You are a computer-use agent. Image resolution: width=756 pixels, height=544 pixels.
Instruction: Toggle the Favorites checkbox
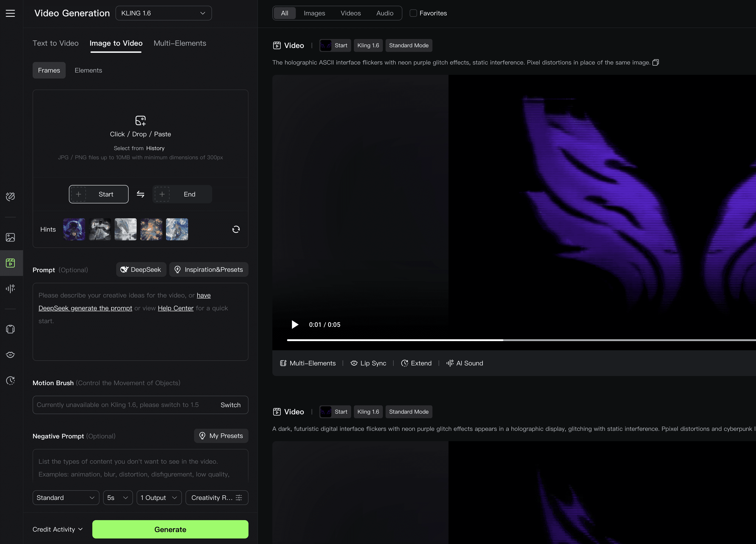[x=413, y=13]
